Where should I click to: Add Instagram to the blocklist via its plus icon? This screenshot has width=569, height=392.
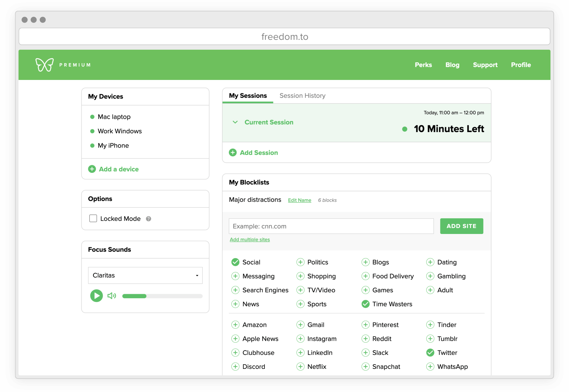[300, 339]
